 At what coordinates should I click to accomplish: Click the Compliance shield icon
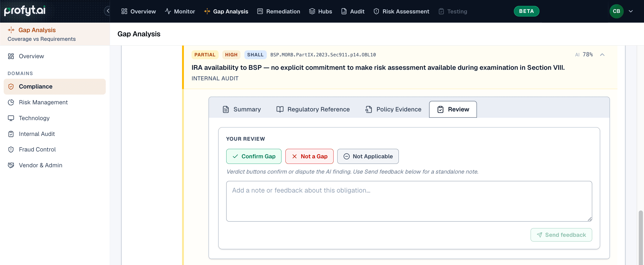coord(11,87)
